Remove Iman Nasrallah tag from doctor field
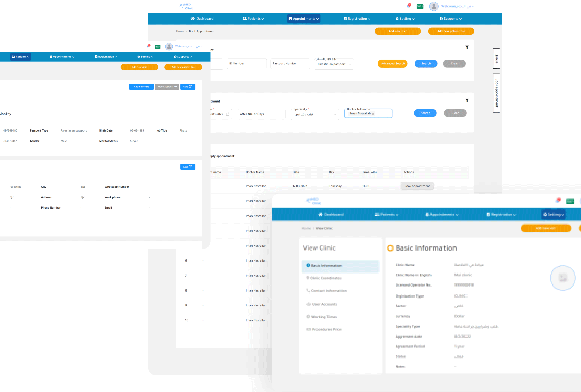 coord(373,114)
